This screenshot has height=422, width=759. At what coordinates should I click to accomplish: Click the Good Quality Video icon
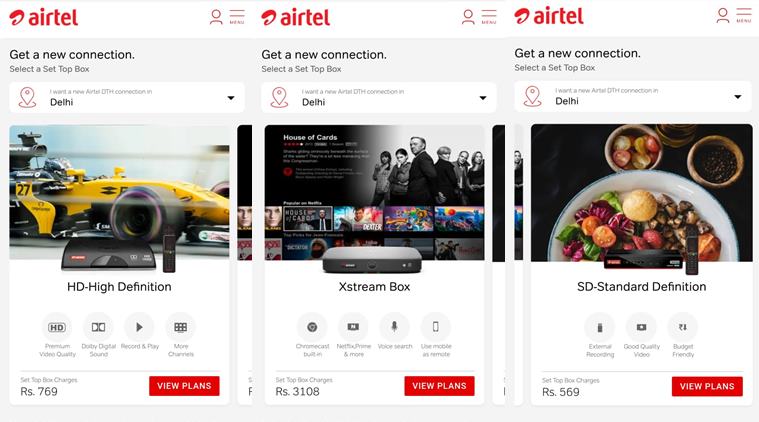click(x=641, y=328)
